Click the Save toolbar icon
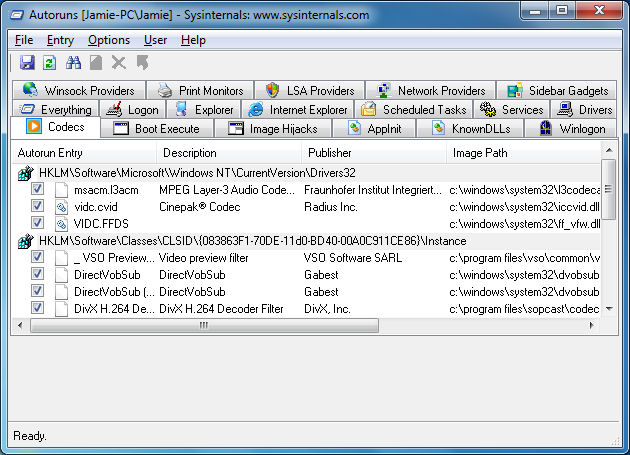This screenshot has height=455, width=630. coord(27,63)
